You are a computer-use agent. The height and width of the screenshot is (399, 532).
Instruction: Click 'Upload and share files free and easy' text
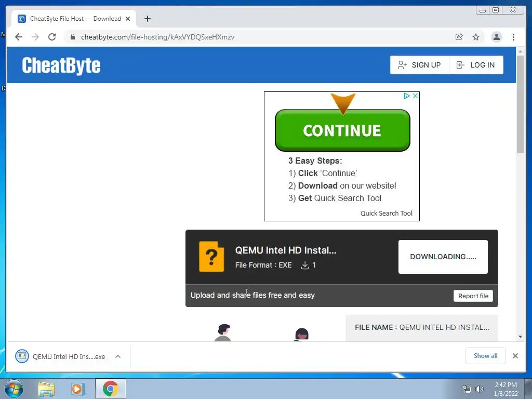click(x=252, y=295)
